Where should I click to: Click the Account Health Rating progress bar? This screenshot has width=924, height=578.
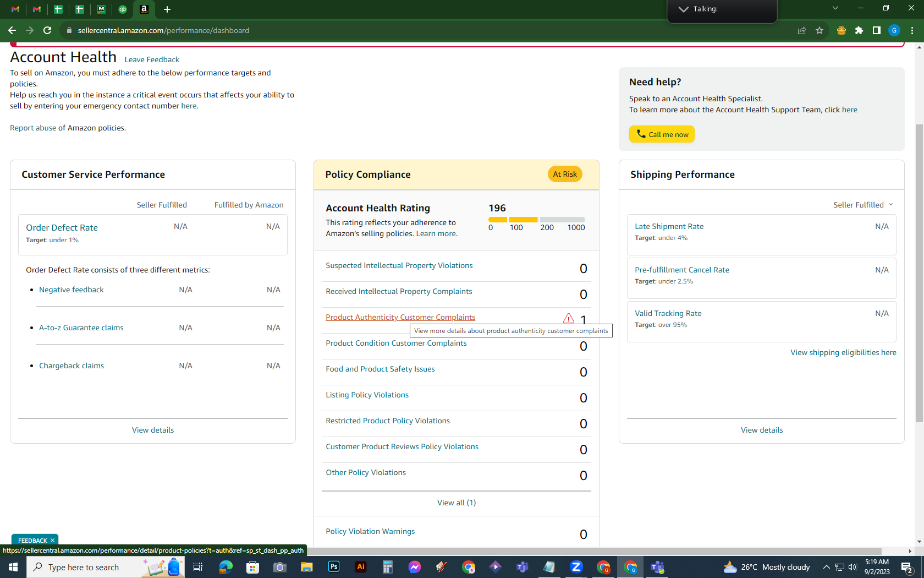537,220
